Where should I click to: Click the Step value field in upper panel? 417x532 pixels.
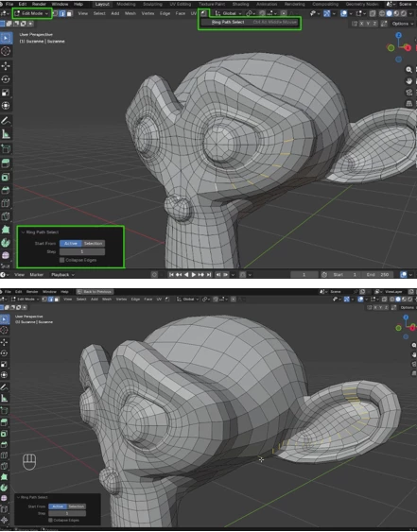coord(82,251)
